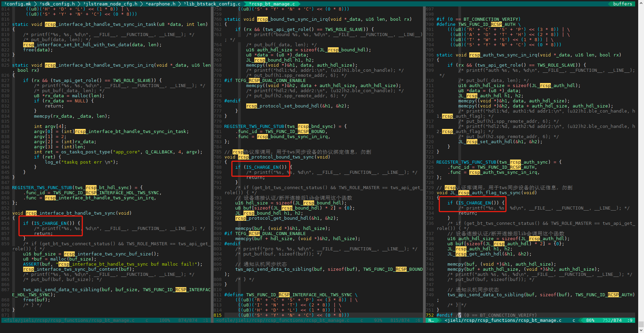Click "if (IS_CHARGE_EN())" on line 788
The image size is (644, 333).
[x=264, y=167]
